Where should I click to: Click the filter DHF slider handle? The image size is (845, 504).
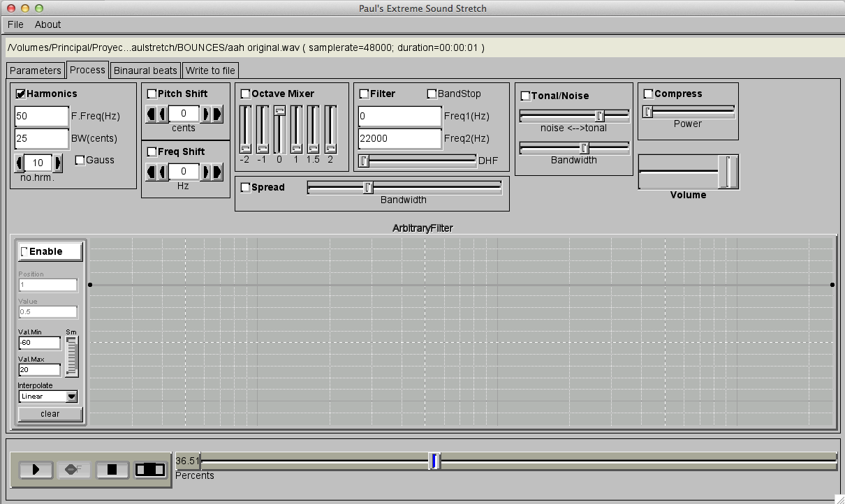(364, 161)
